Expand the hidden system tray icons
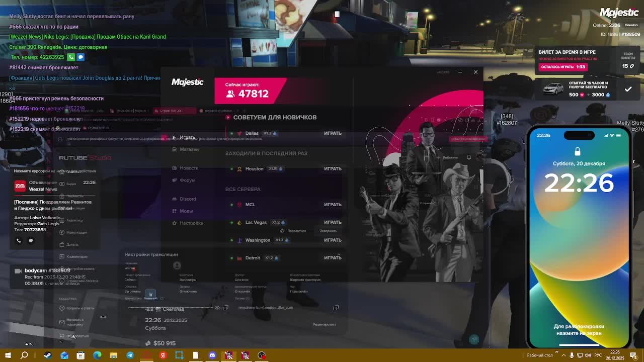The image size is (644, 362). 564,355
